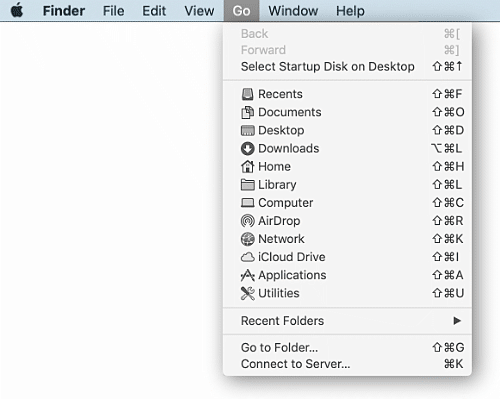Open the Apple menu logo

point(17,10)
